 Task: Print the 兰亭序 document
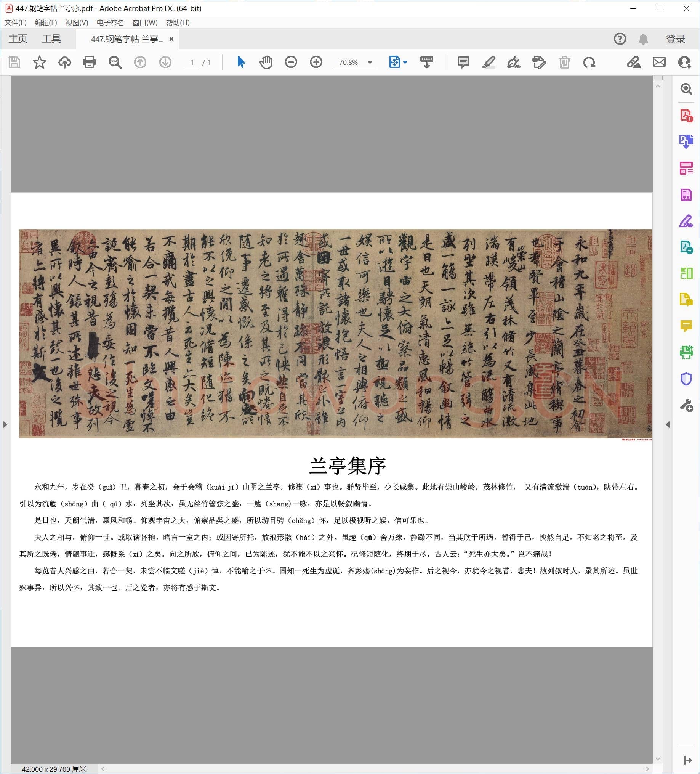click(89, 62)
